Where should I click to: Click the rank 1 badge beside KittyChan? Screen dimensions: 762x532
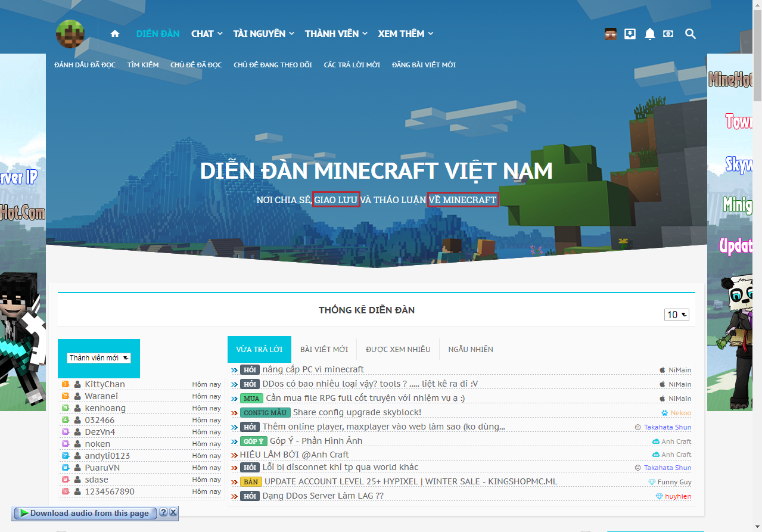[66, 384]
